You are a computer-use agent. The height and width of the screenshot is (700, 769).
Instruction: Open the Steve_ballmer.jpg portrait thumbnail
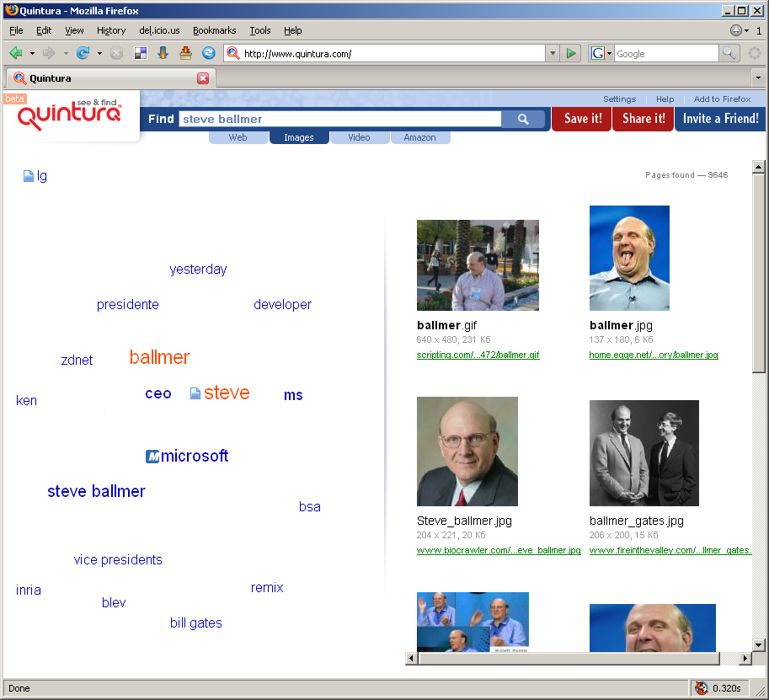pos(467,452)
